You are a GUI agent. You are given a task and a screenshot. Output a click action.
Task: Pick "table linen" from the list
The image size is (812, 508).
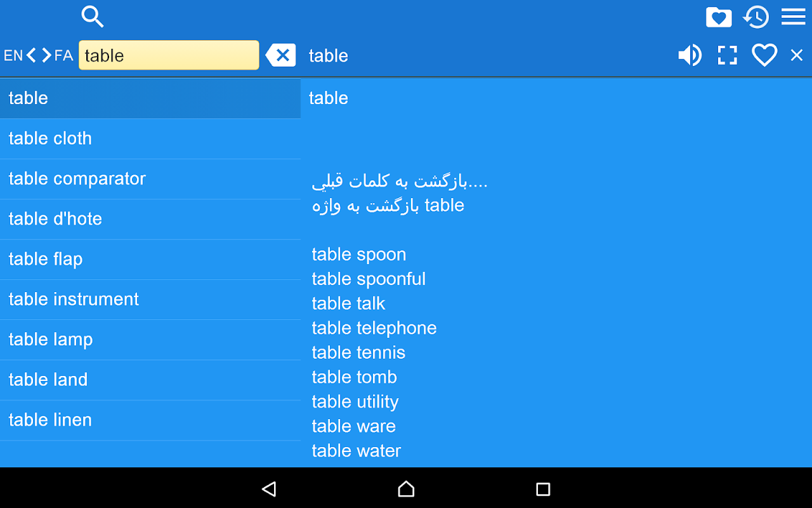pos(50,420)
